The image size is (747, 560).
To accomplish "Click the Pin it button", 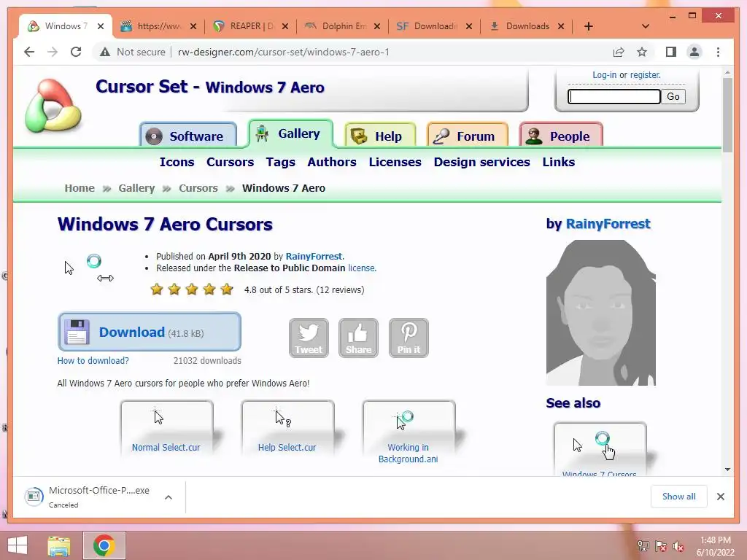I will [x=409, y=338].
